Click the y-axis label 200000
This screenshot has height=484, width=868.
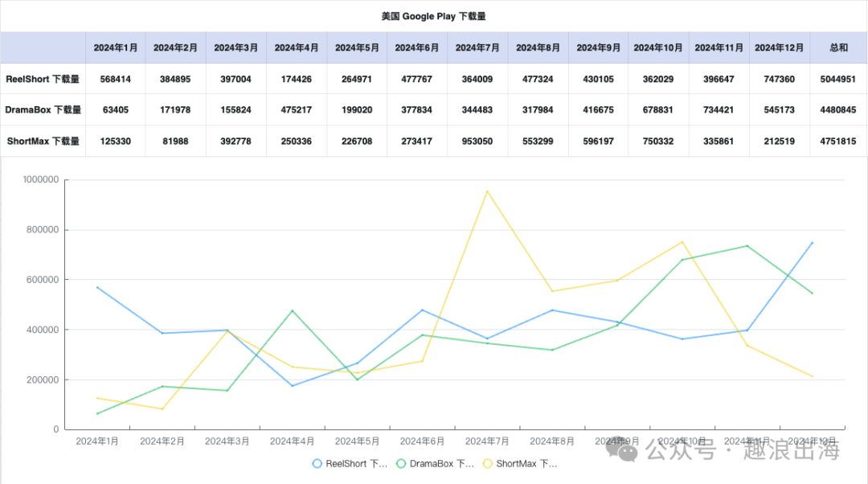pos(43,380)
